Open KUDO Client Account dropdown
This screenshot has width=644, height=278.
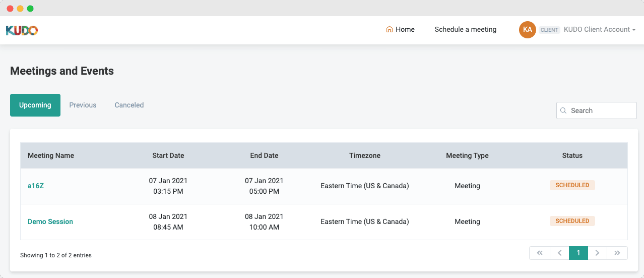tap(600, 29)
